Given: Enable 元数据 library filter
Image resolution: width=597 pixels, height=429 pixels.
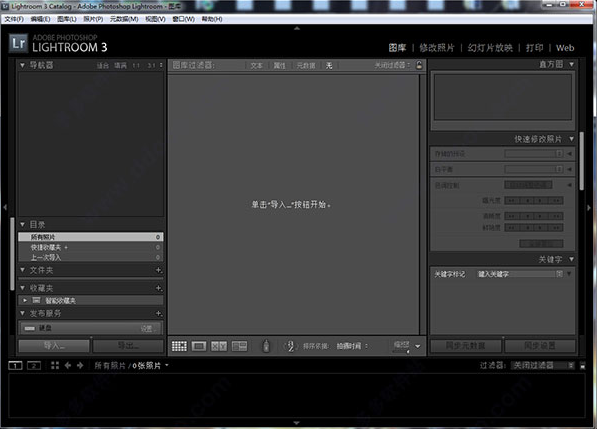Looking at the screenshot, I should (306, 65).
